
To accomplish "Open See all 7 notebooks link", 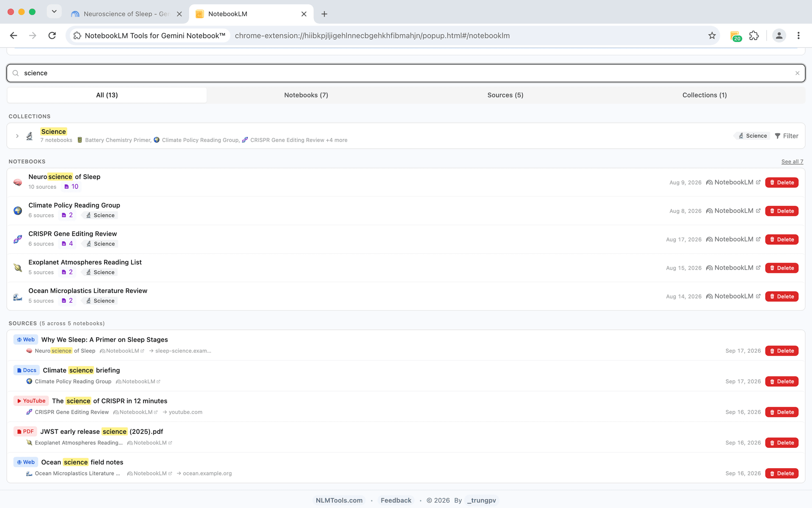I will [792, 162].
